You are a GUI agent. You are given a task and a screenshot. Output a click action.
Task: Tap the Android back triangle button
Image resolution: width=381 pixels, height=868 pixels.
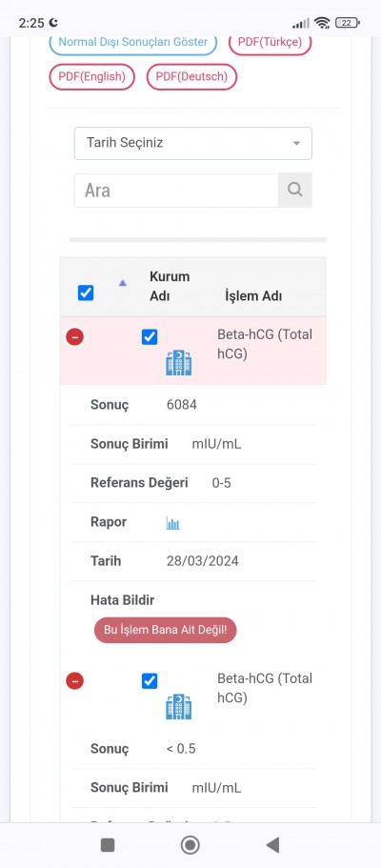tap(271, 845)
